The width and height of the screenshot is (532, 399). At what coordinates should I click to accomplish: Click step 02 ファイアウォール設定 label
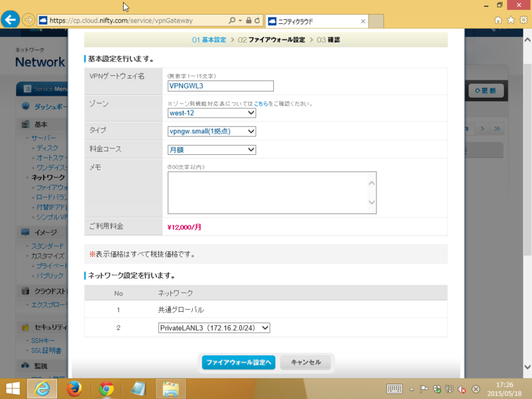click(271, 40)
